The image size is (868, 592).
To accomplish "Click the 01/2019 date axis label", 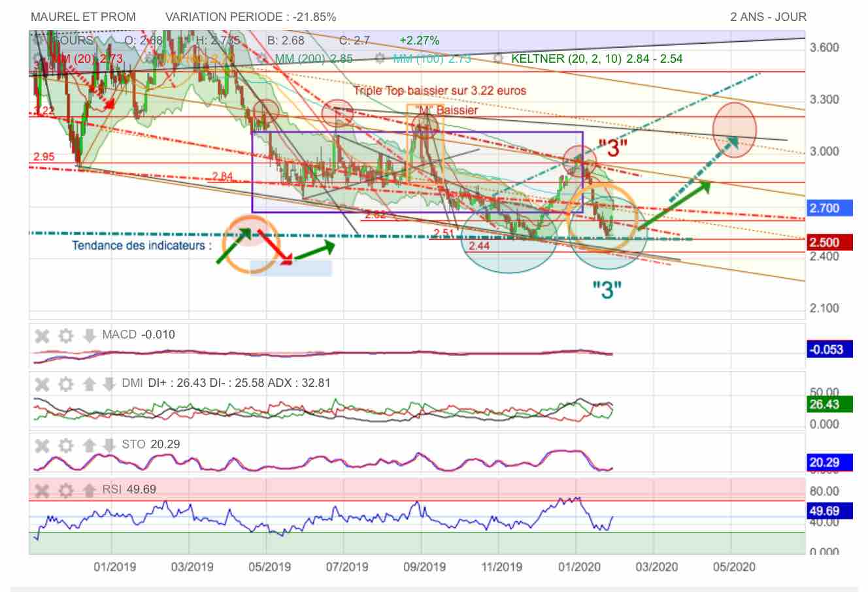I will tap(115, 567).
